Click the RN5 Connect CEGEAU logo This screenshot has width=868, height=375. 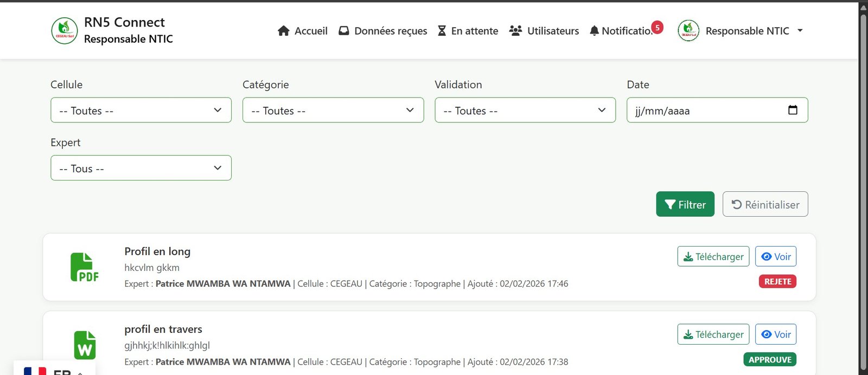65,31
